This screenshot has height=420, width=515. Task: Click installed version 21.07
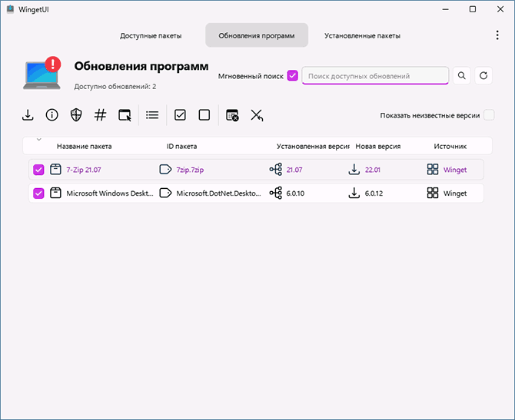pyautogui.click(x=294, y=170)
